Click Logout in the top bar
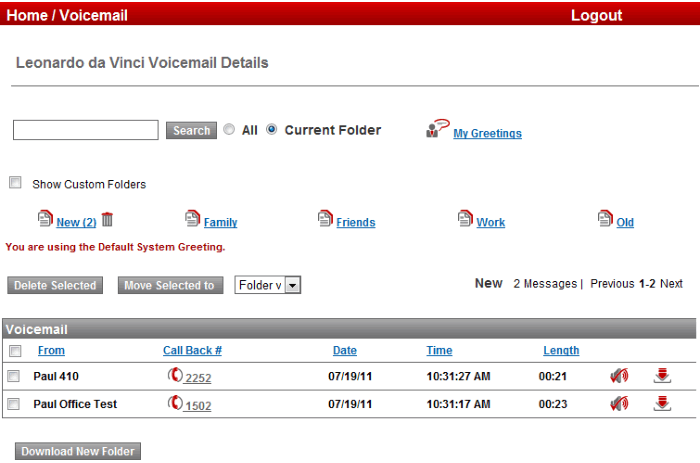 [596, 15]
